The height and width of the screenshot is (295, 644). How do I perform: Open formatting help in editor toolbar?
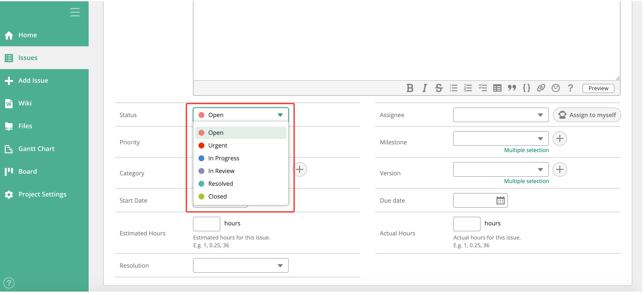point(570,88)
